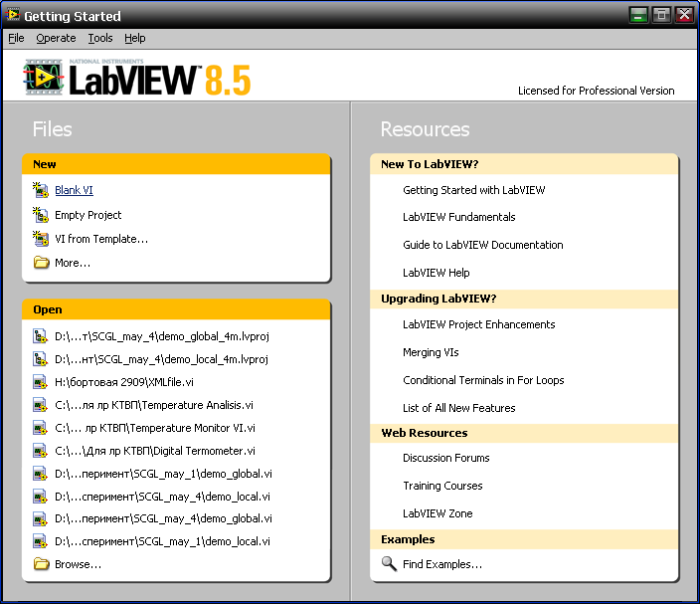Screen dimensions: 700x604
Task: Open SCGL_may_4\demo_local.vi entry
Action: (162, 497)
